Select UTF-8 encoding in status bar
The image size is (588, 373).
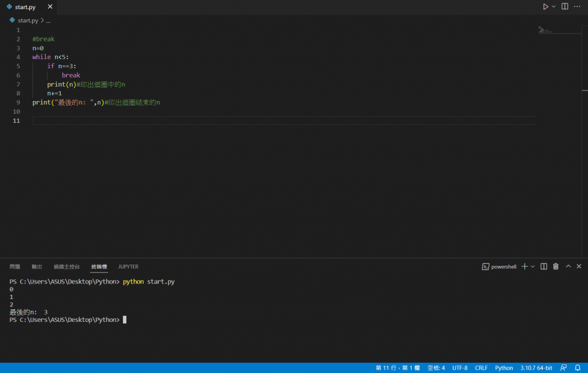tap(460, 368)
